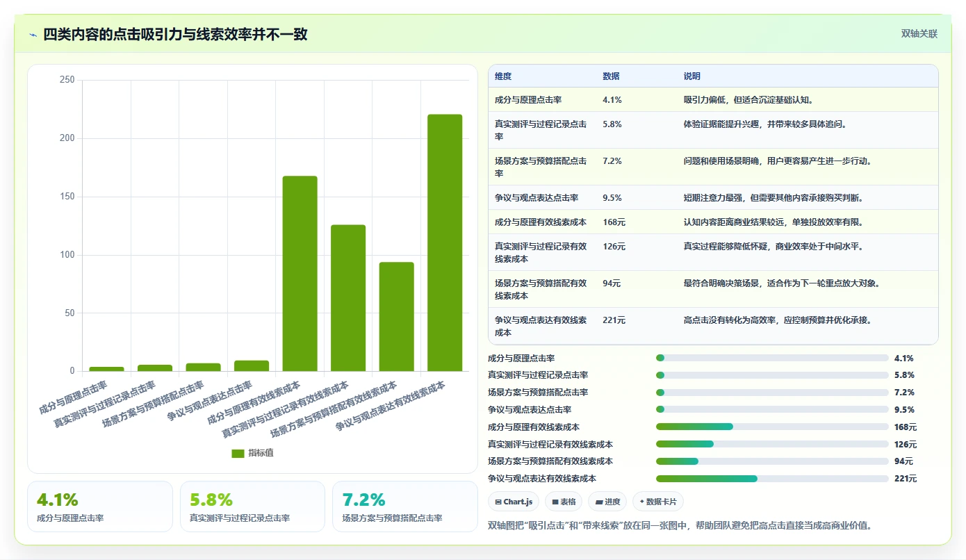Click the green 指标值 legend color box
This screenshot has width=966, height=560.
(238, 453)
